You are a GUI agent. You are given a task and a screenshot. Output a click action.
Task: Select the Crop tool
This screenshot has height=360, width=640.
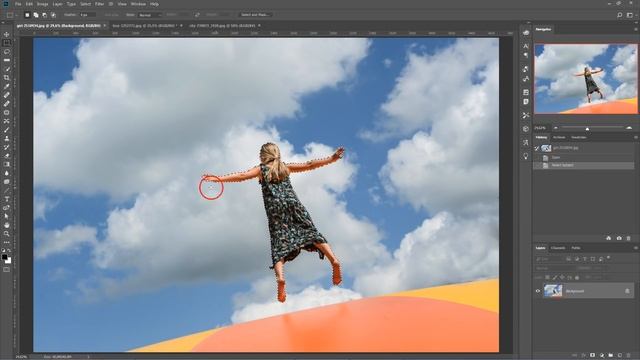[7, 78]
